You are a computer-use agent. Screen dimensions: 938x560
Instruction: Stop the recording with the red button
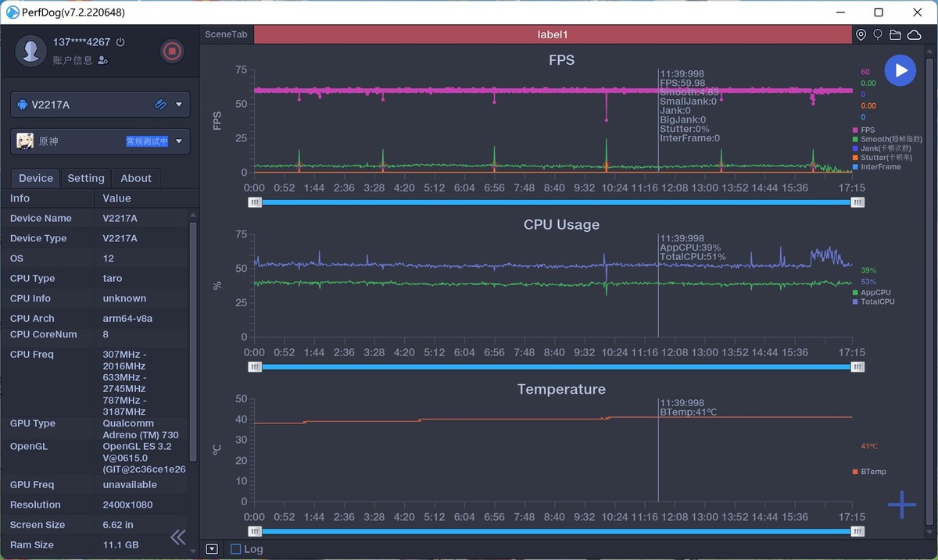tap(172, 52)
